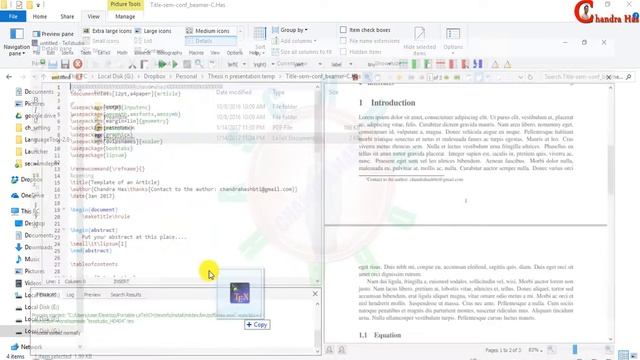
Task: Select Music in navigation tree
Action: point(28,259)
